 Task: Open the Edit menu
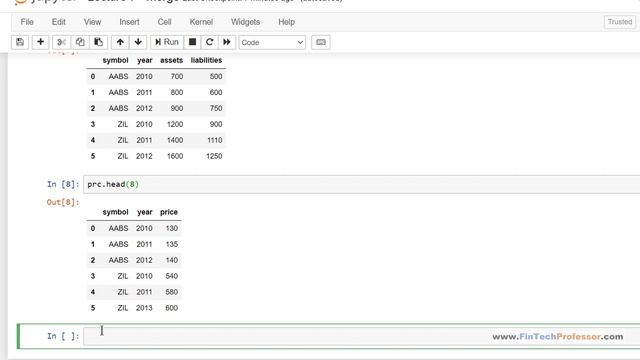tap(58, 22)
